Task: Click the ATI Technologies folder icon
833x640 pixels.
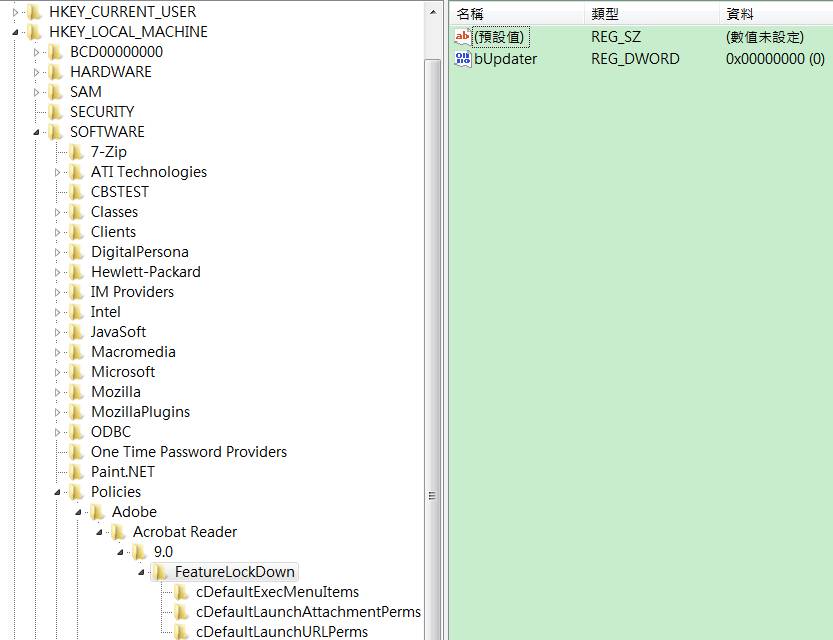Action: pos(76,172)
